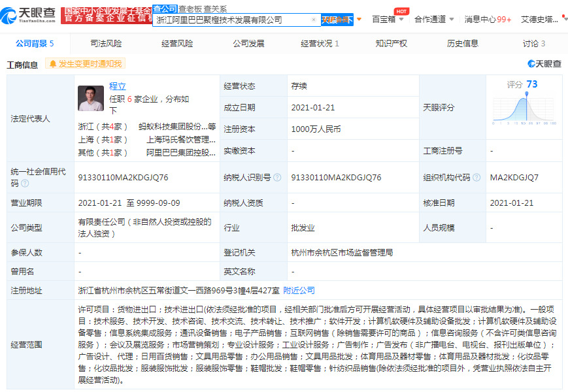Open the Tianyancha logo homepage

tap(28, 15)
